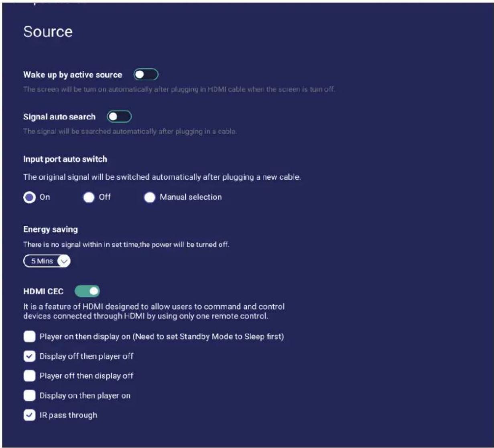This screenshot has height=448, width=494.
Task: Toggle Wake up by active source switch
Action: (146, 75)
